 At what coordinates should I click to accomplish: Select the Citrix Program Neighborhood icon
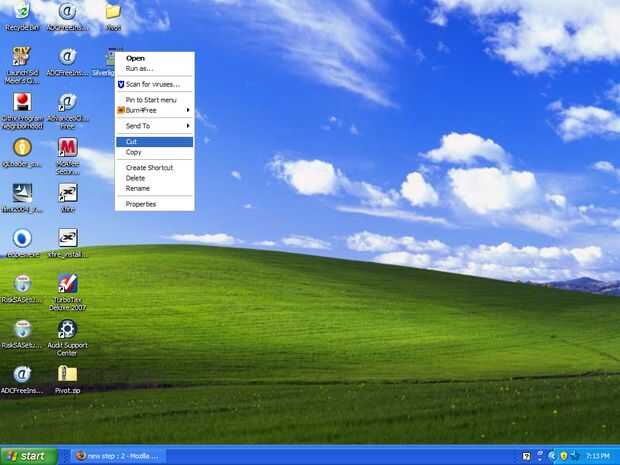[x=22, y=111]
